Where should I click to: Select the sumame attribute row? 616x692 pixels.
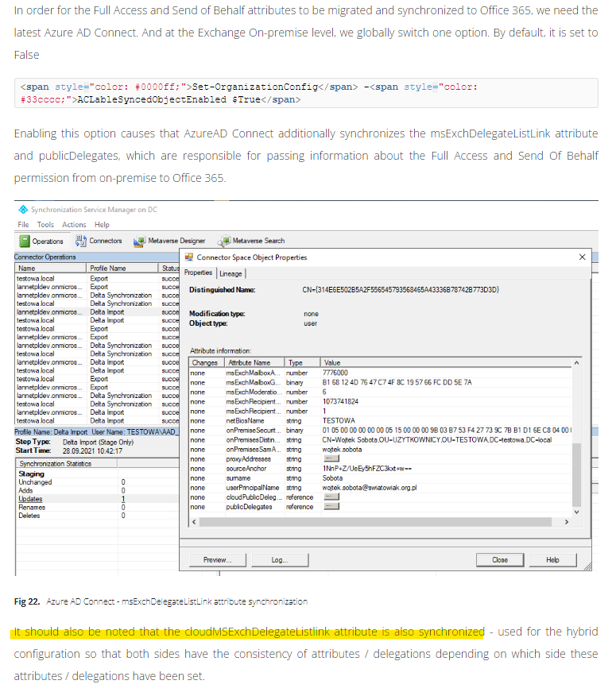tap(381, 478)
